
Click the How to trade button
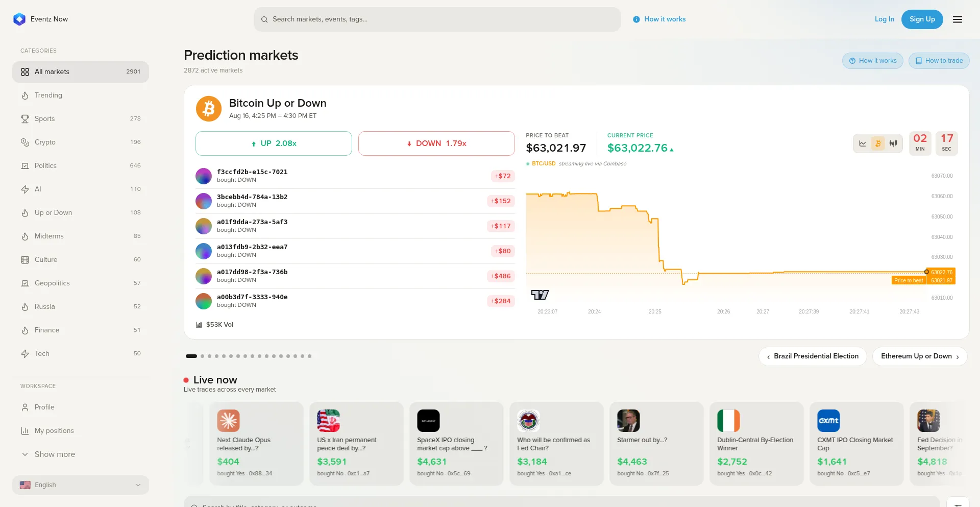click(x=939, y=61)
